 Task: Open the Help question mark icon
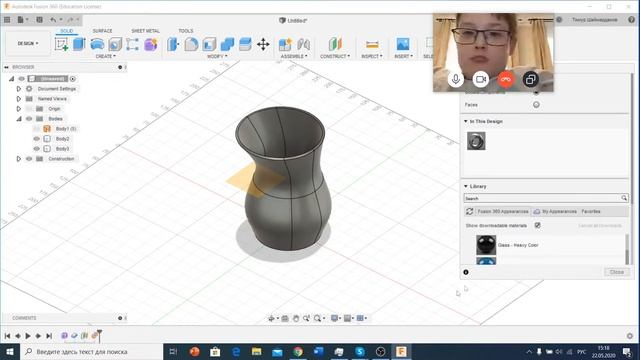(x=631, y=20)
